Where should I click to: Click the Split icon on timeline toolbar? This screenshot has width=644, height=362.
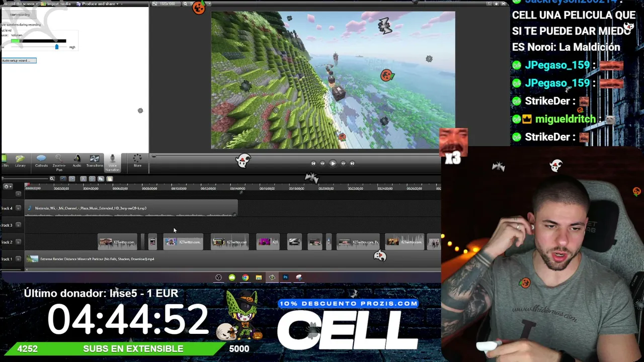coord(92,178)
